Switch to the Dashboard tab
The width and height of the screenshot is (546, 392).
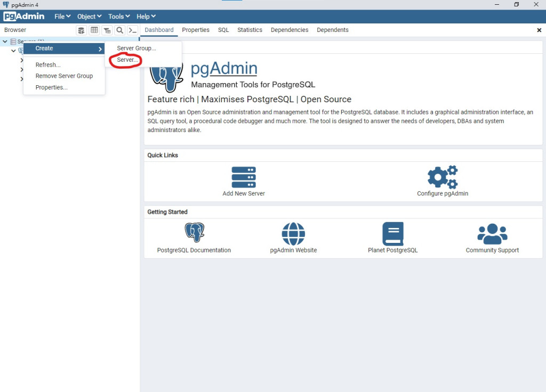[x=159, y=30]
